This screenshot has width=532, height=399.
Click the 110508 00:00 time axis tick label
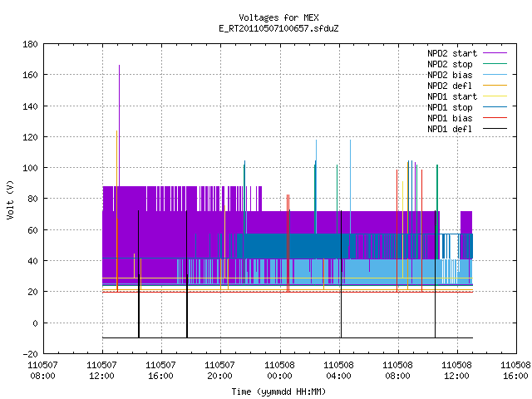280,371
